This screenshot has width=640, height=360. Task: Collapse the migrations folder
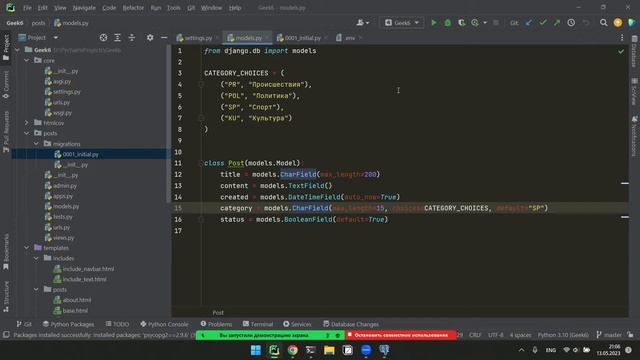pyautogui.click(x=36, y=144)
